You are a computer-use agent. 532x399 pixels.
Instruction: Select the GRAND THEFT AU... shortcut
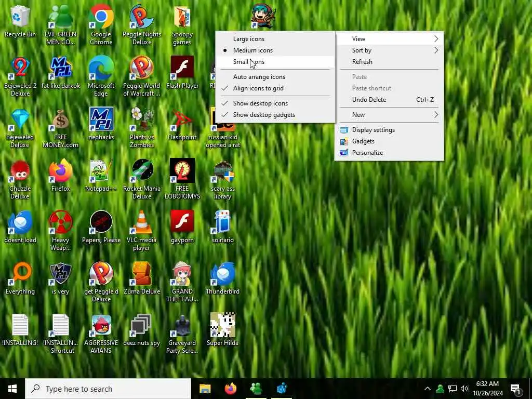(182, 282)
